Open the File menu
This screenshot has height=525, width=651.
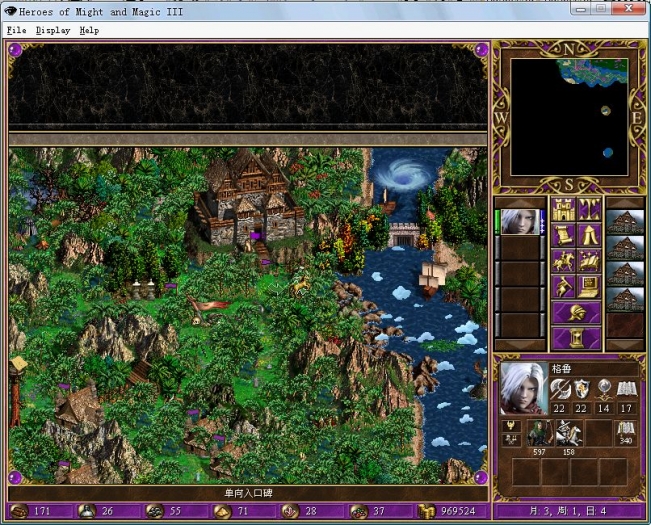point(17,30)
